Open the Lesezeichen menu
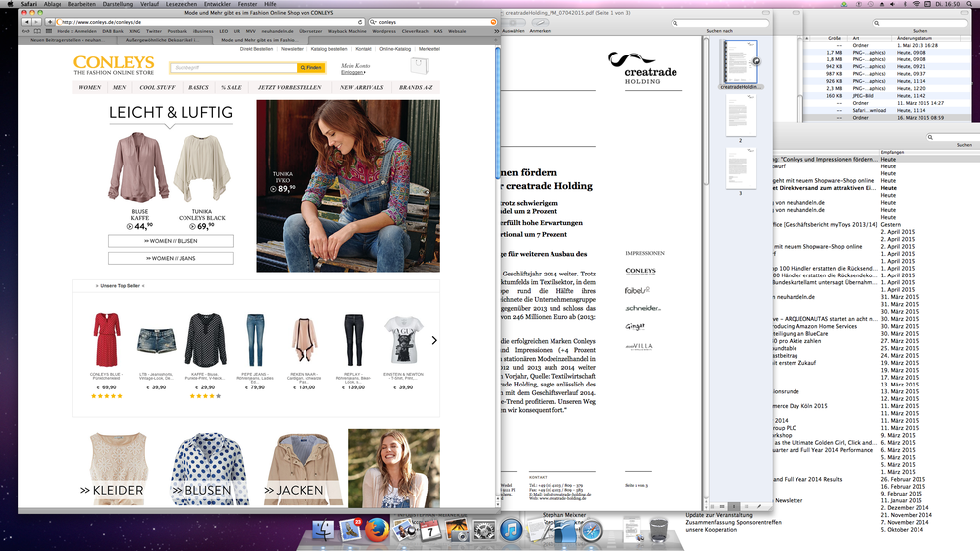Viewport: 980px width, 551px height. [182, 4]
